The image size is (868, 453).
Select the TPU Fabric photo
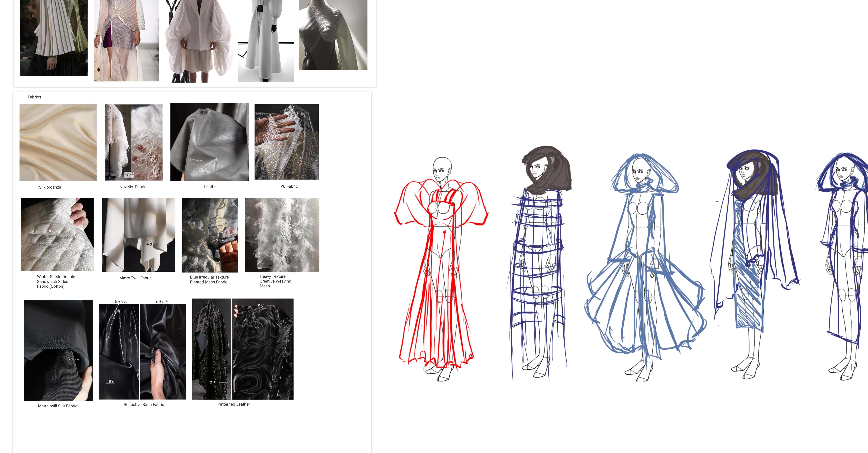(286, 142)
